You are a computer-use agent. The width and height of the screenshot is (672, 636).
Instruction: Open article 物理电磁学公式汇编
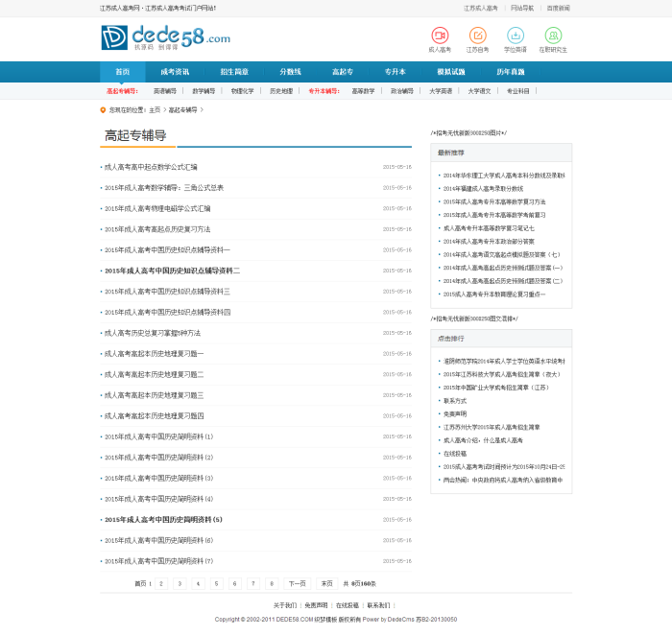tap(157, 208)
